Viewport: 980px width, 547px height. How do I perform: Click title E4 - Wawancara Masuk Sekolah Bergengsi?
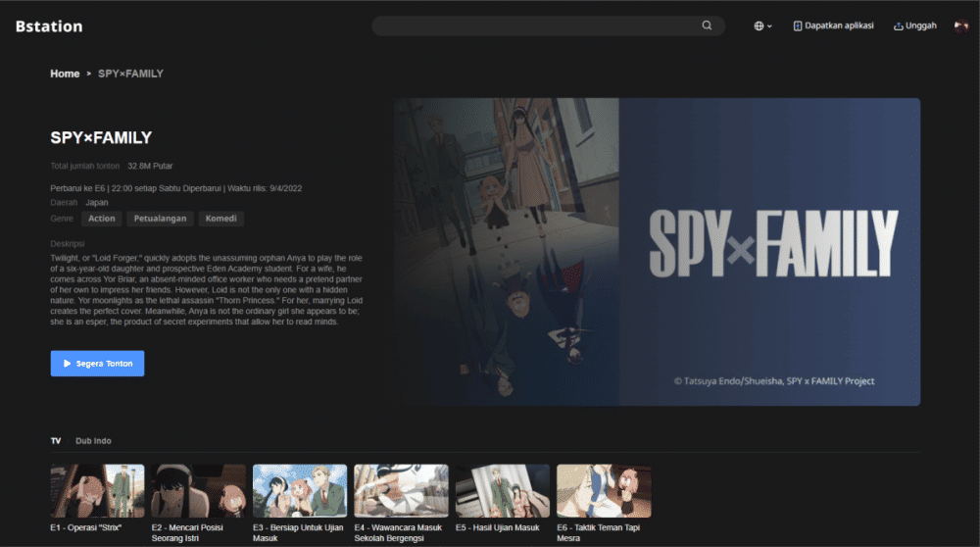[x=398, y=532]
